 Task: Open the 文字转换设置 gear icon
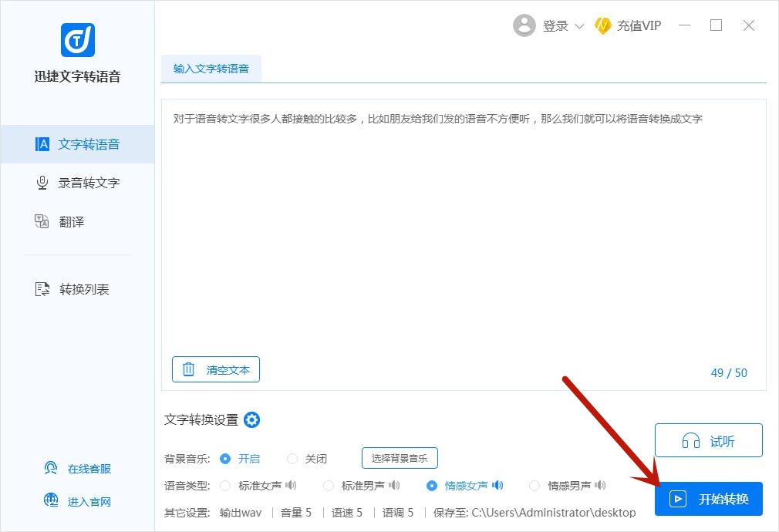point(252,419)
